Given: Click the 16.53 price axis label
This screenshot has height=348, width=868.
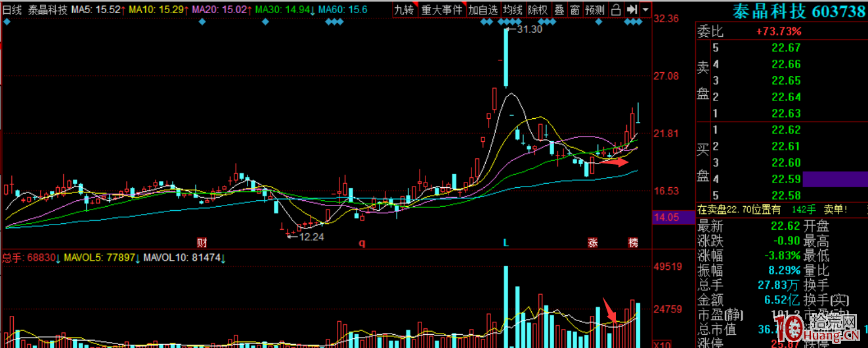Looking at the screenshot, I should click(666, 190).
